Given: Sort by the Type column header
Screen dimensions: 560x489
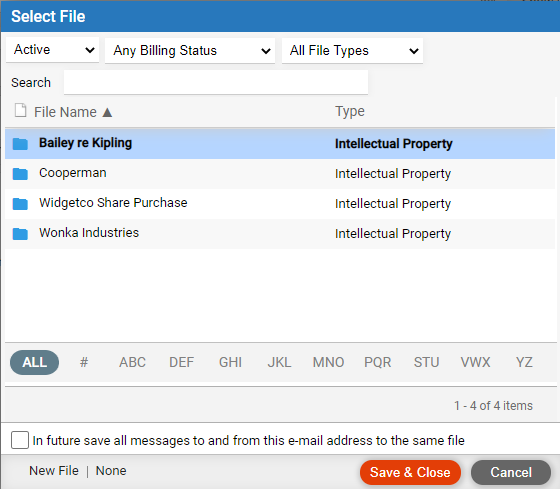Looking at the screenshot, I should (350, 111).
